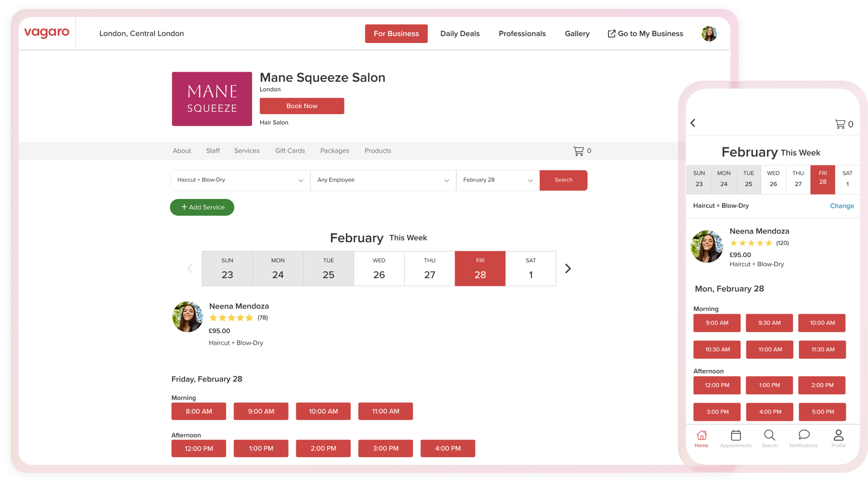Go to previous week using left arrow

(x=190, y=268)
